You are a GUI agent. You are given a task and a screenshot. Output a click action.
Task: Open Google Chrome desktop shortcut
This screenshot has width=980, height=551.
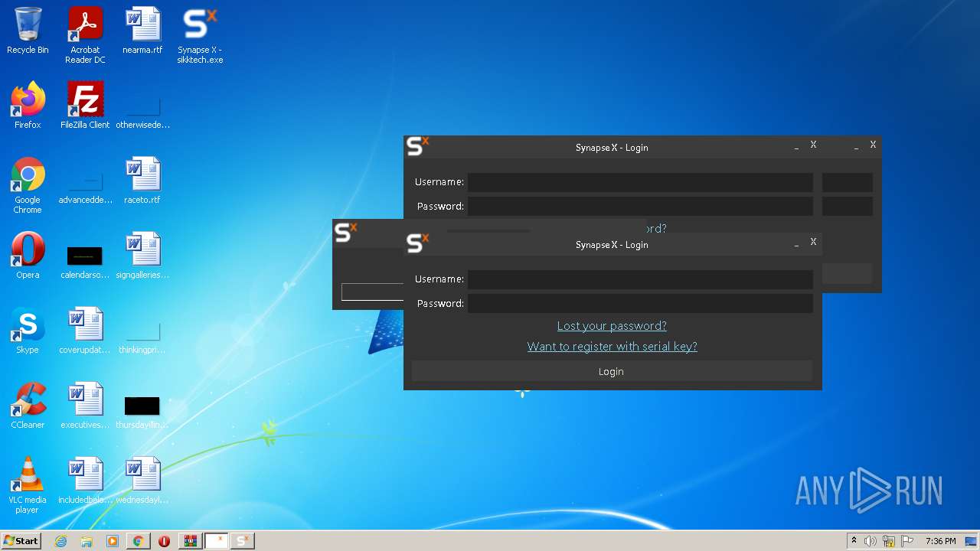coord(28,185)
